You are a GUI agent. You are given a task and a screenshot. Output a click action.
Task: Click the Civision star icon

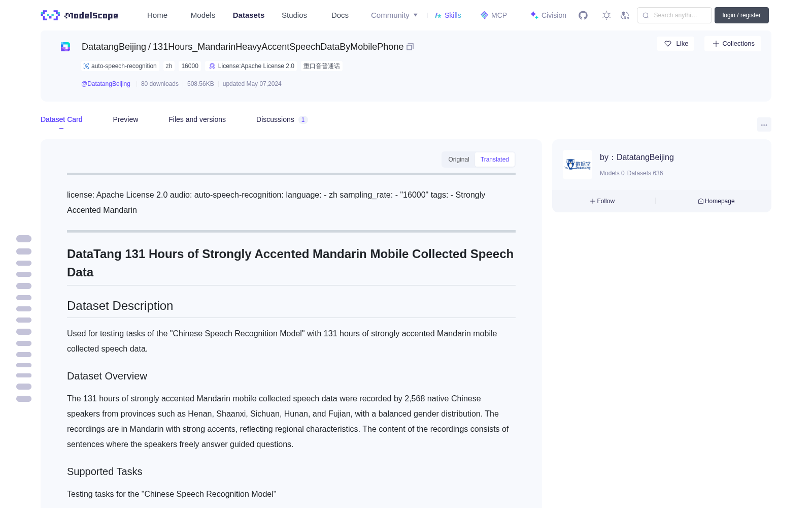[534, 15]
